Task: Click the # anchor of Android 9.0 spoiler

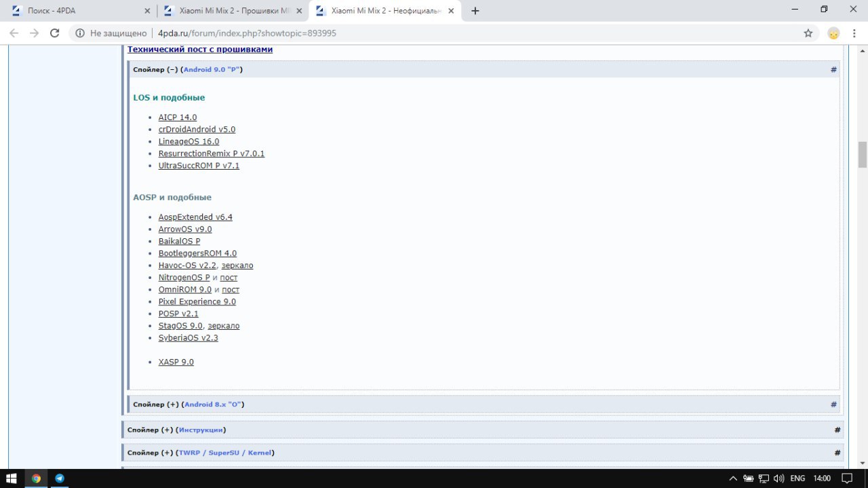Action: point(833,69)
